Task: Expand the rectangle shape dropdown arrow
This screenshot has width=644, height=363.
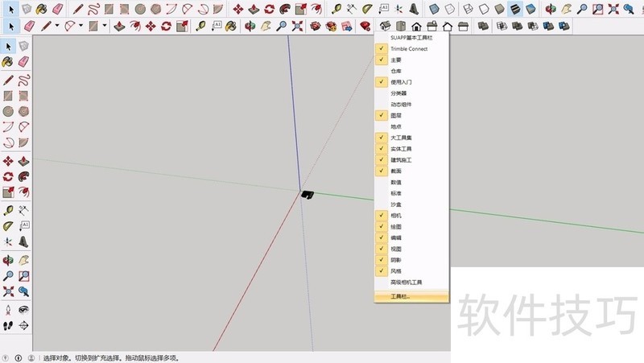Action: tap(105, 26)
